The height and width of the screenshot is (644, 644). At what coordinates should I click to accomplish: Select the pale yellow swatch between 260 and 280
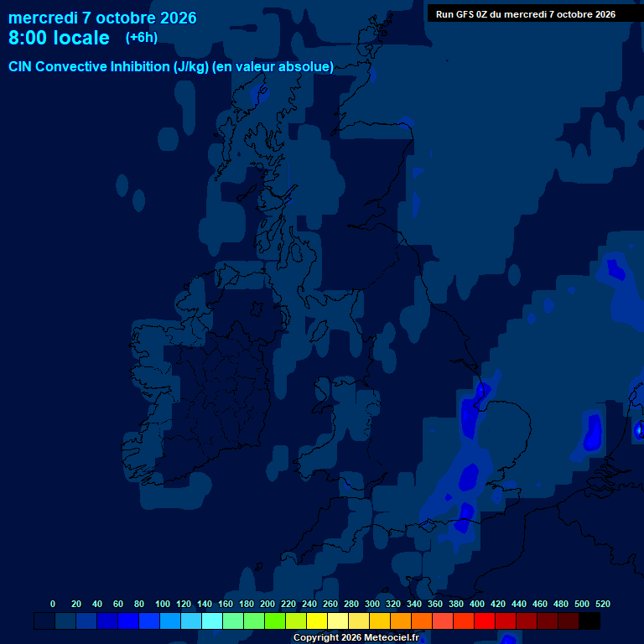338,621
